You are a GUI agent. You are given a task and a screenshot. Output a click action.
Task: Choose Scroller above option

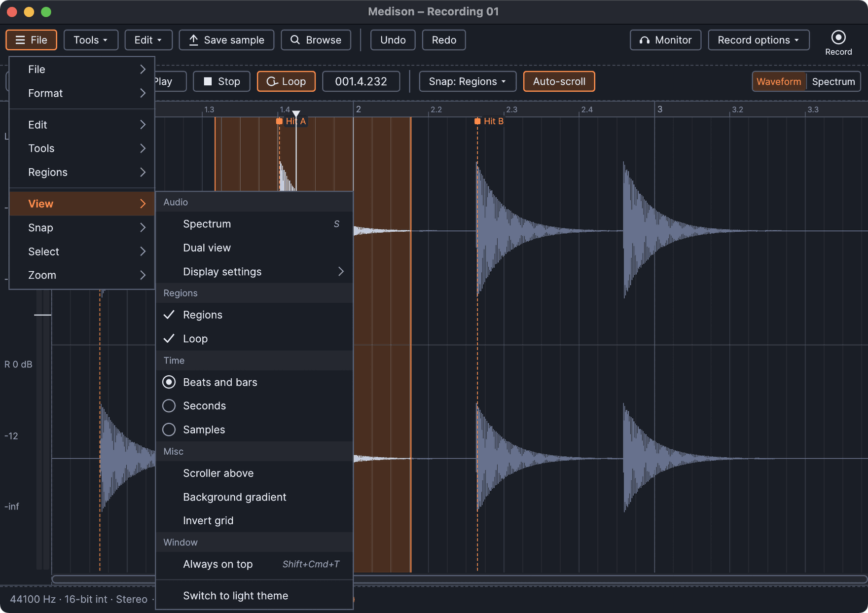[254, 473]
